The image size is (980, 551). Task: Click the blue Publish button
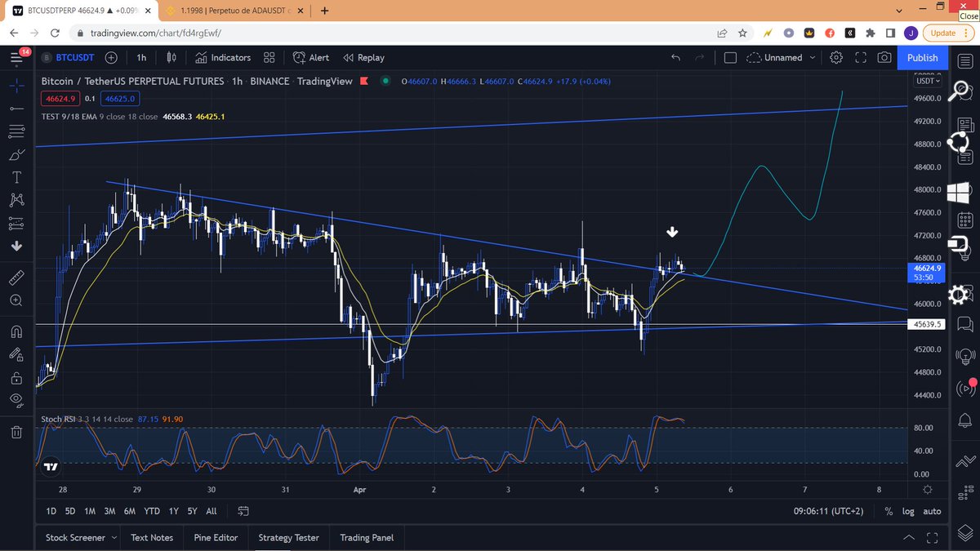922,57
